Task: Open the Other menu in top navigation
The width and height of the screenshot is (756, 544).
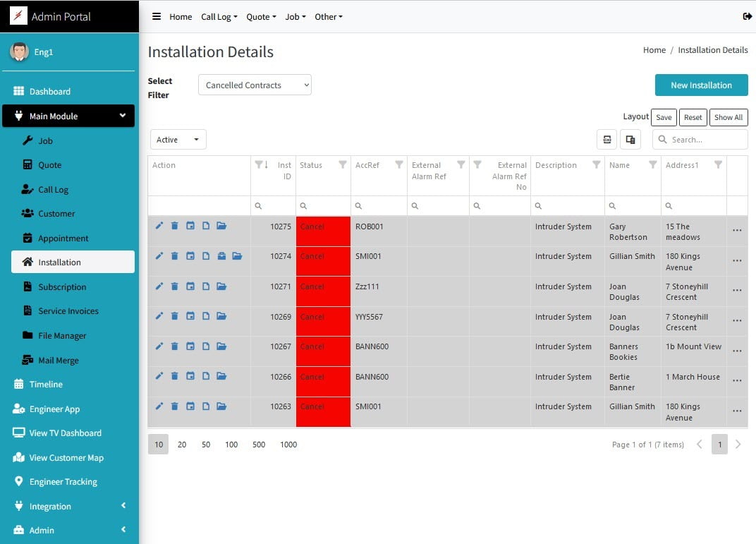Action: coord(328,17)
